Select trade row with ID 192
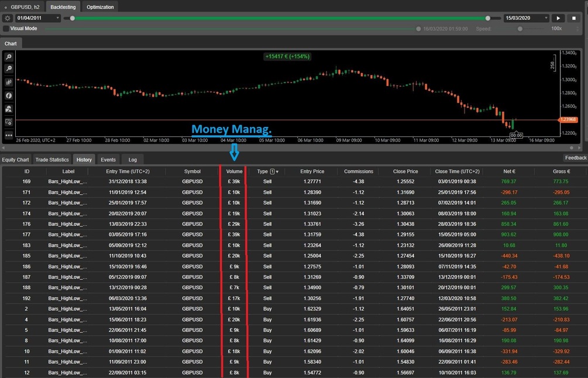Screen dimensions: 588x378 294,298
